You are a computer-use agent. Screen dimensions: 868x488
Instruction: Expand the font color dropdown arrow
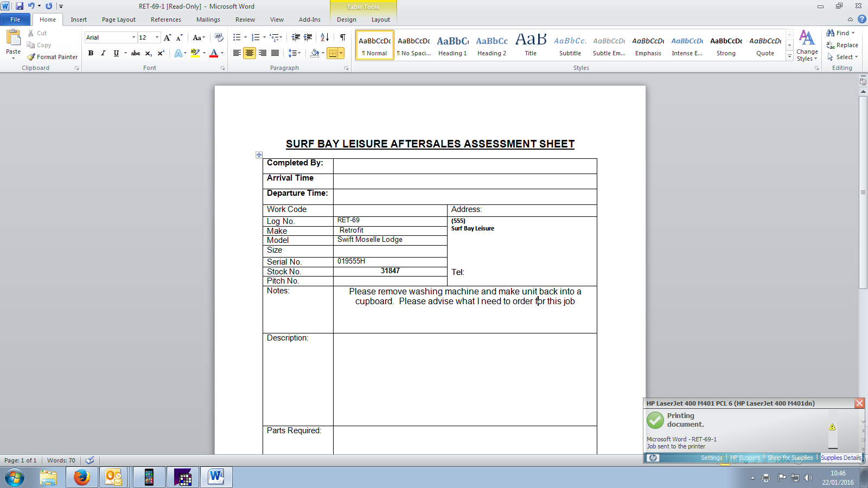point(222,53)
